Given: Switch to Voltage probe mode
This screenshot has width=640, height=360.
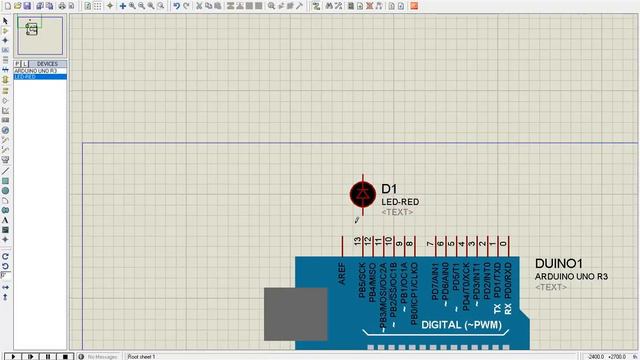Looking at the screenshot, I should 5,140.
